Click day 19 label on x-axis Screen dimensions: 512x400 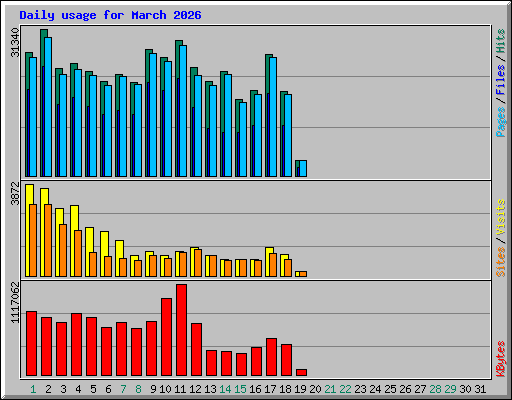tap(300, 389)
